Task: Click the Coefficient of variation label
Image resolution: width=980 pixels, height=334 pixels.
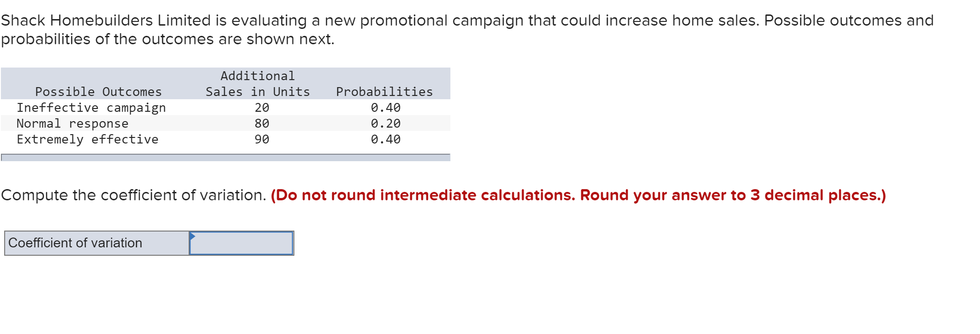Action: (x=76, y=243)
